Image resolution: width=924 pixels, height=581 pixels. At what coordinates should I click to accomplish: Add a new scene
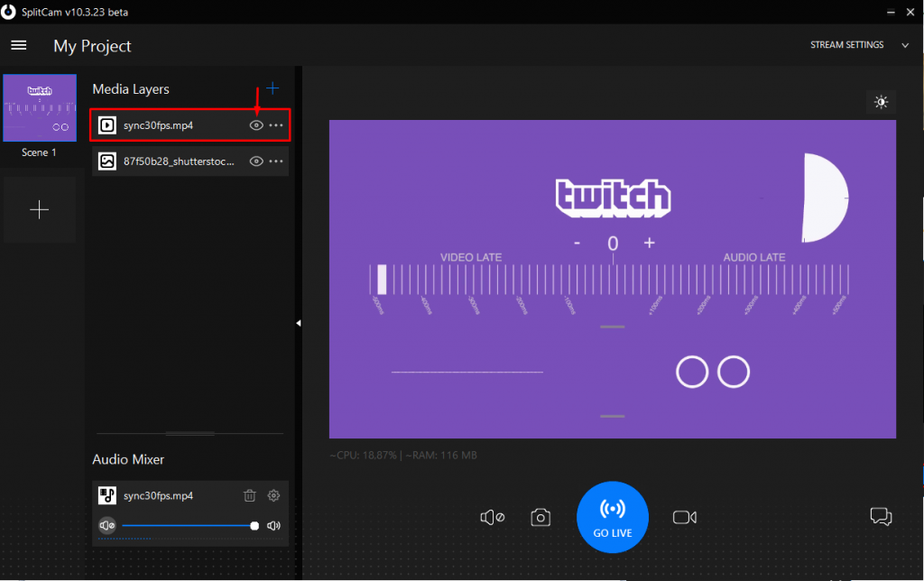(40, 210)
